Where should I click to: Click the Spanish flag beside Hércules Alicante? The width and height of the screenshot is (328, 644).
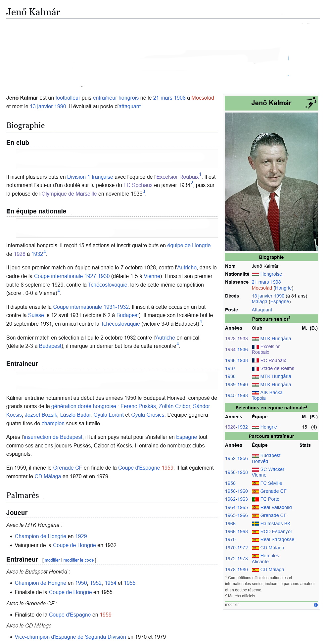(255, 556)
